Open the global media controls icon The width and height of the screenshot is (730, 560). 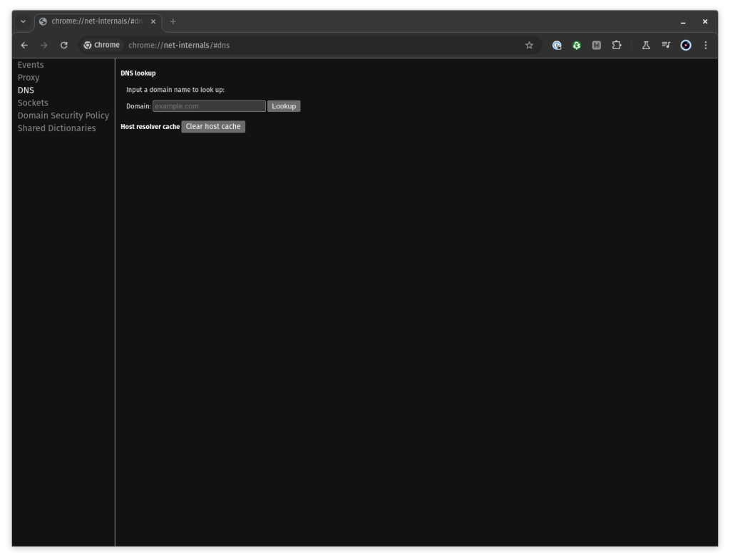[665, 45]
